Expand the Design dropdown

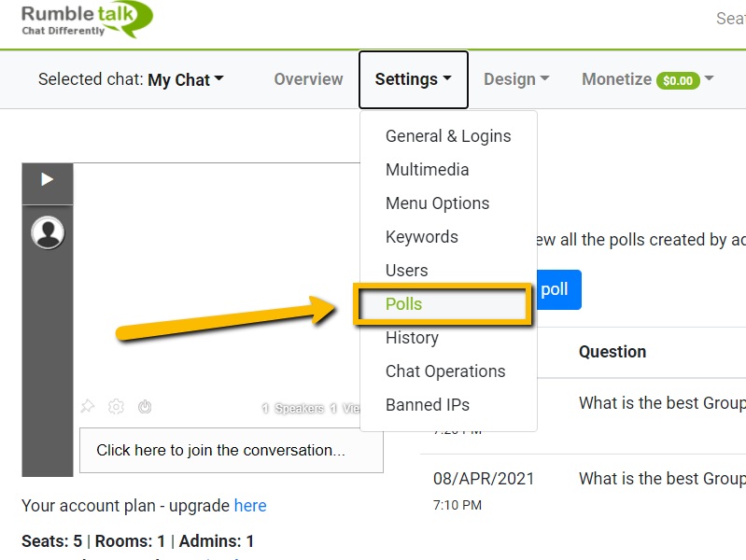pos(515,80)
